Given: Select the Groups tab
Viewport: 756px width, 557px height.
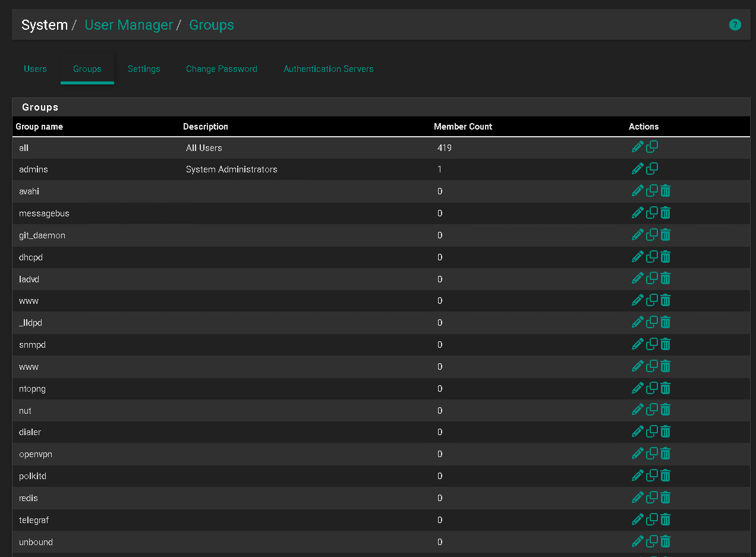Looking at the screenshot, I should (x=87, y=69).
